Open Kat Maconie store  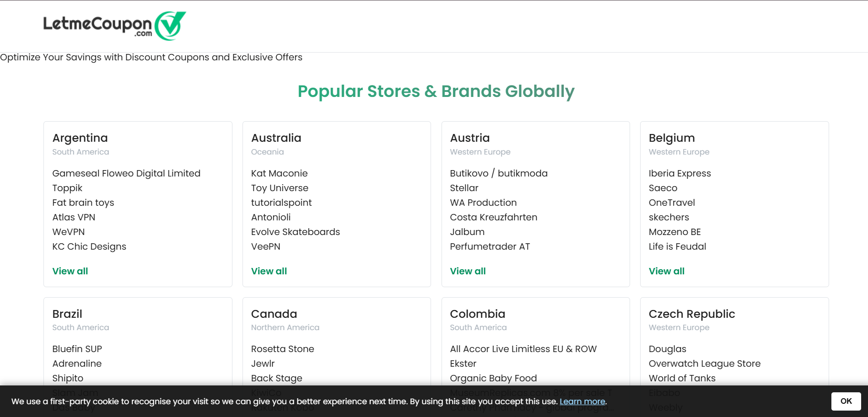pos(279,173)
